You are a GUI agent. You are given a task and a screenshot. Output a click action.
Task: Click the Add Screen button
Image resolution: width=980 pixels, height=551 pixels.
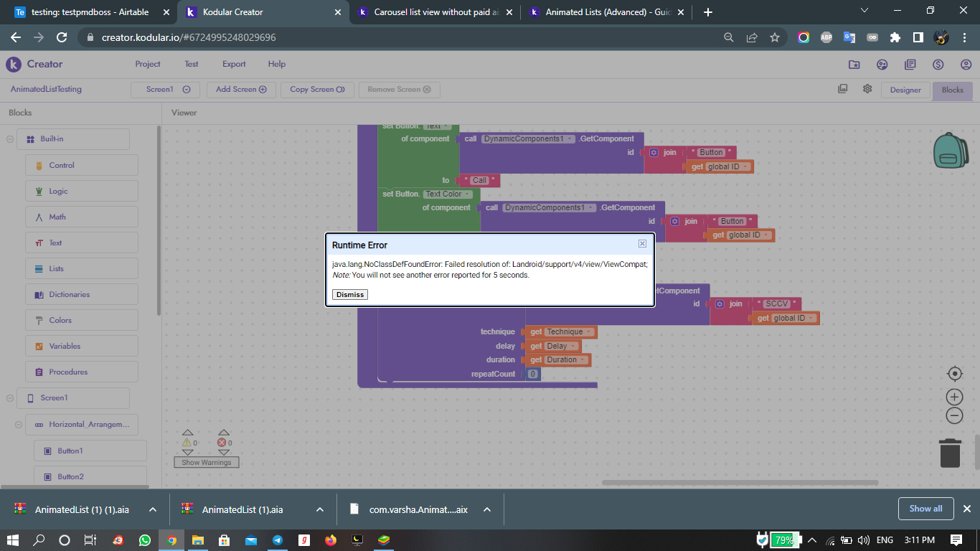pos(241,90)
